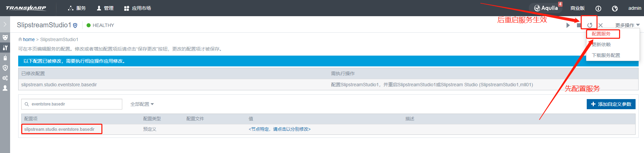Open the 应用市场 top menu

[x=137, y=8]
